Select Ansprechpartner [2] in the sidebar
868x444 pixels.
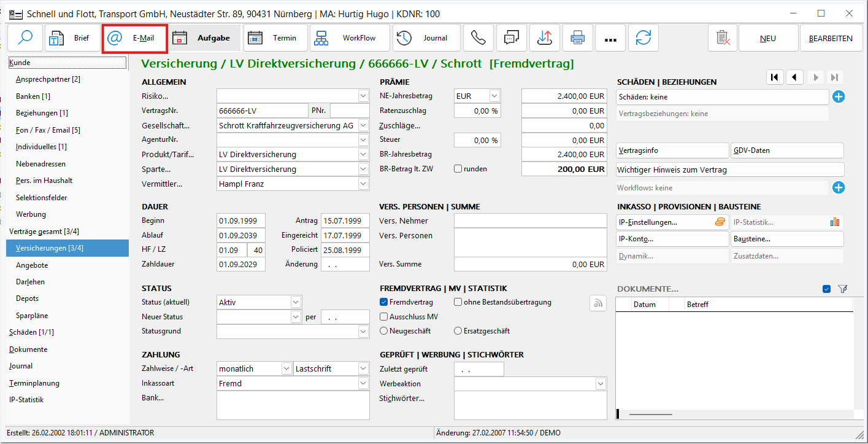(x=48, y=79)
